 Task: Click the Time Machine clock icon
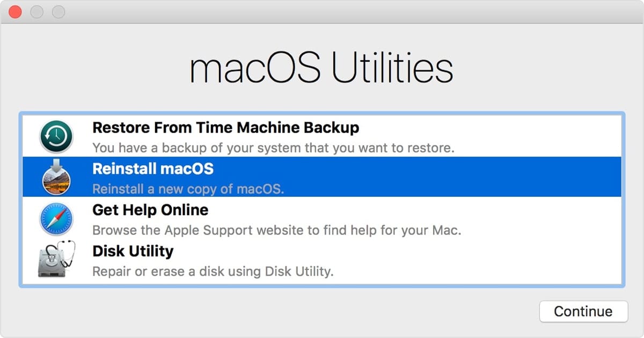coord(56,137)
